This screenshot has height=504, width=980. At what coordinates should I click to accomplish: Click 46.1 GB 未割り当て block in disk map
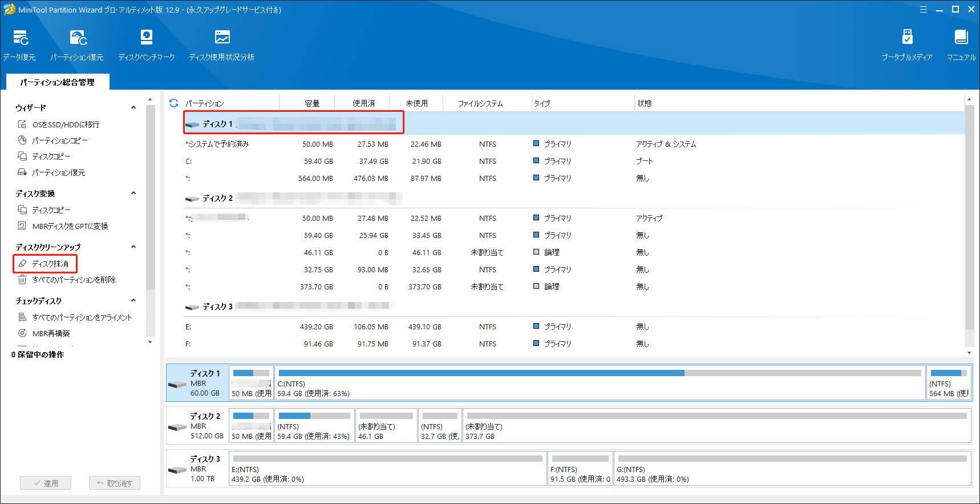click(x=386, y=426)
